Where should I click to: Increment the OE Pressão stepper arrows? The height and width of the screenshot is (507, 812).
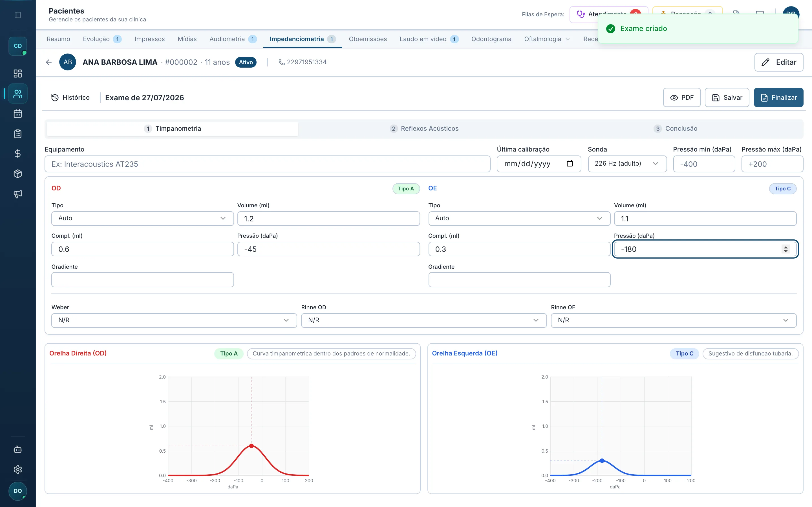[x=785, y=247]
